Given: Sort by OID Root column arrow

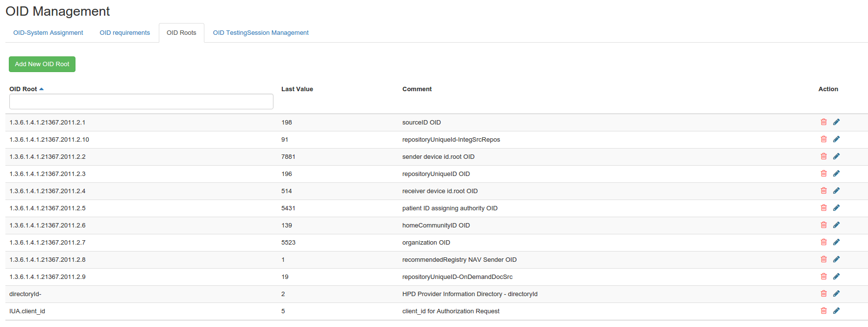Looking at the screenshot, I should (42, 89).
